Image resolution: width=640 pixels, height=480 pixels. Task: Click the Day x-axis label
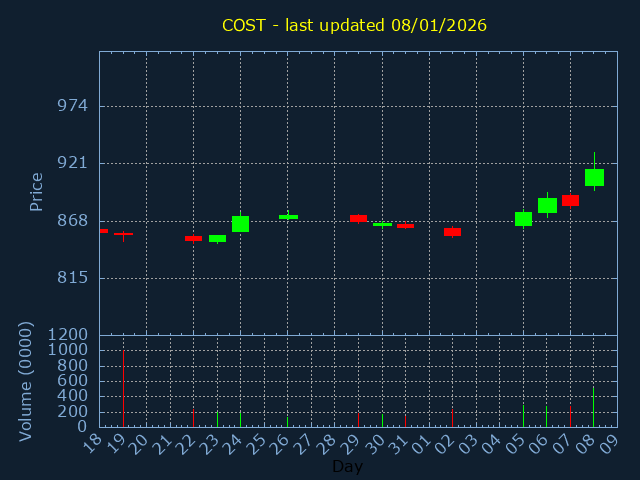pyautogui.click(x=347, y=466)
